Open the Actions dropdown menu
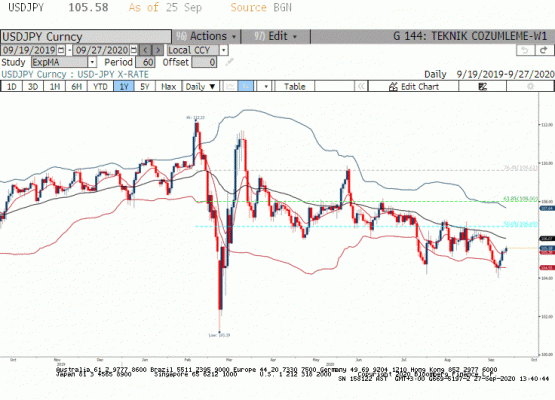 click(206, 36)
